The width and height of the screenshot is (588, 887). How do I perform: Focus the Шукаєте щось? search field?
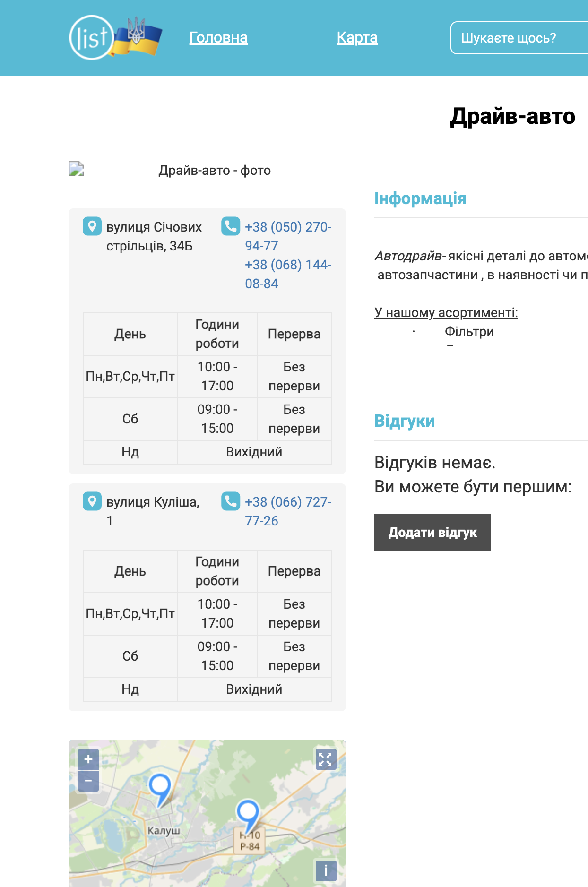[x=519, y=38]
